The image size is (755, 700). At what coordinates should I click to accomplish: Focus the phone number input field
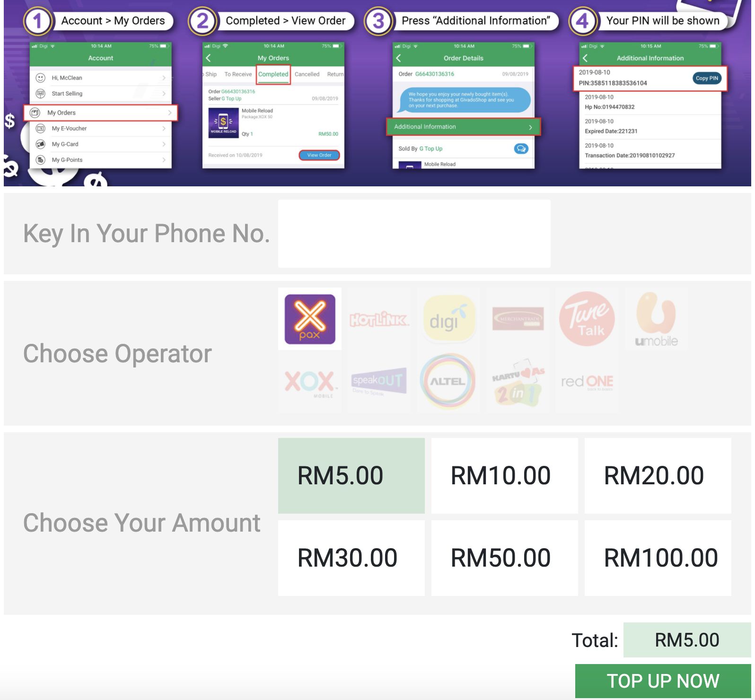click(x=414, y=234)
